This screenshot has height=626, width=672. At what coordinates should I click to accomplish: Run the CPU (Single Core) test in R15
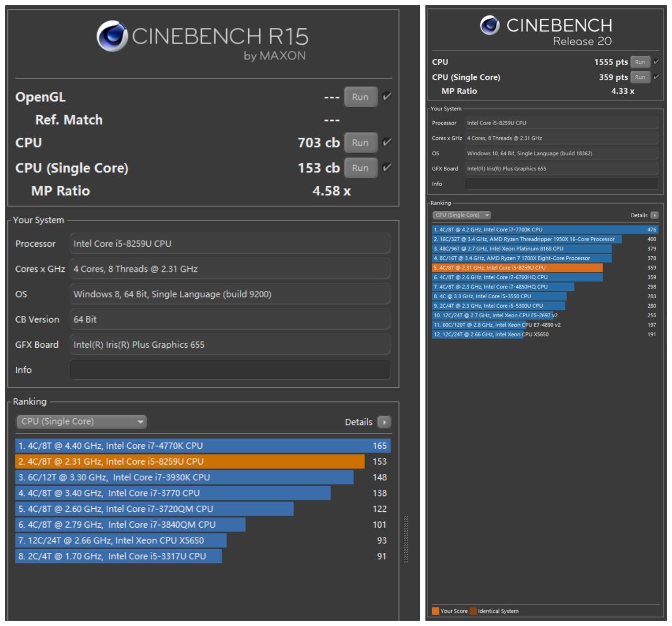click(x=361, y=168)
